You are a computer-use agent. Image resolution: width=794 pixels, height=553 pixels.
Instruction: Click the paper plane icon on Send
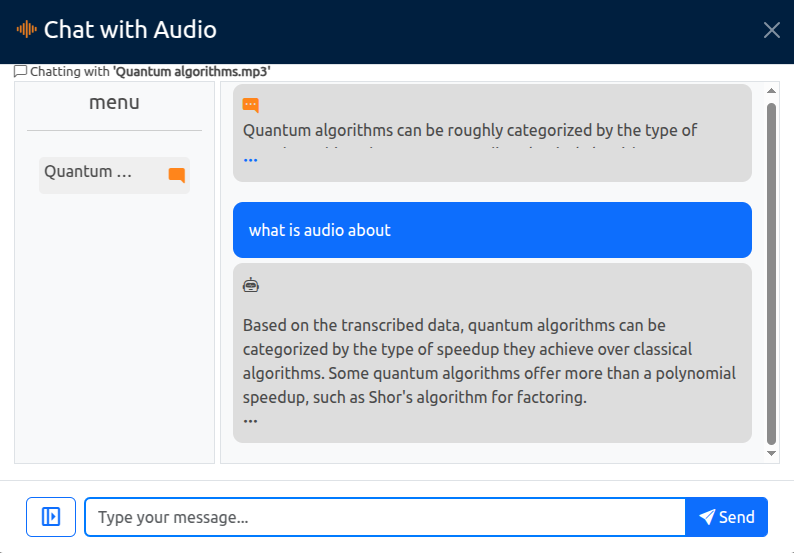[x=707, y=517]
